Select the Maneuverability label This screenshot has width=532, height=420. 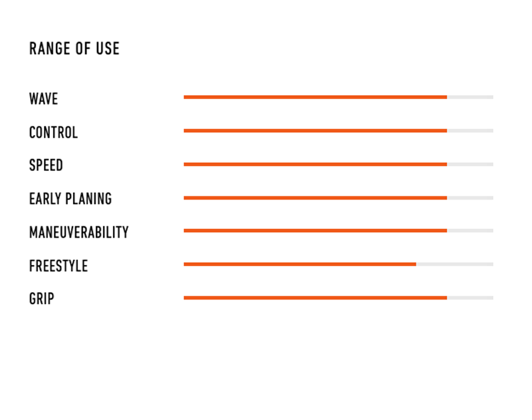(x=78, y=232)
